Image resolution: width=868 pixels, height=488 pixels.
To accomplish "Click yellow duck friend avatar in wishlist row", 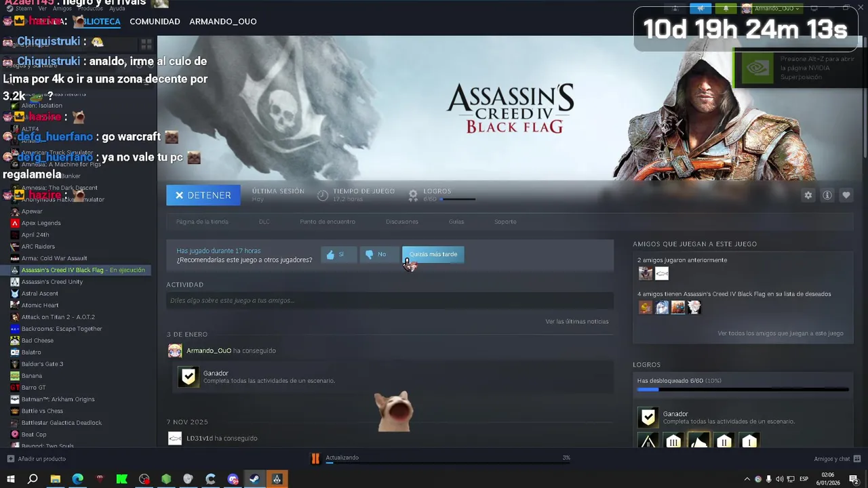I will 645,308.
